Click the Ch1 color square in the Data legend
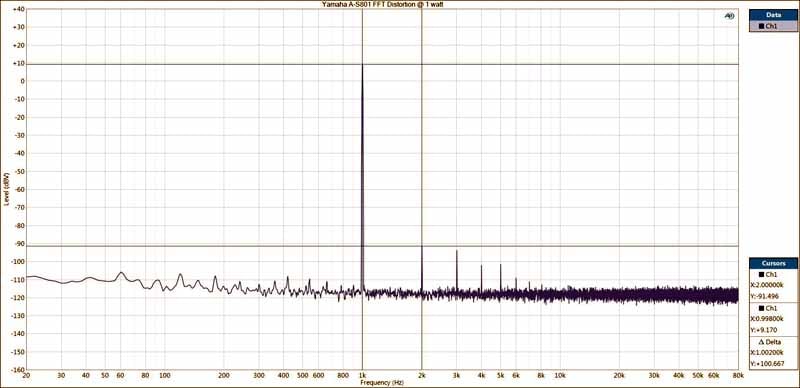This screenshot has height=388, width=800. 762,27
